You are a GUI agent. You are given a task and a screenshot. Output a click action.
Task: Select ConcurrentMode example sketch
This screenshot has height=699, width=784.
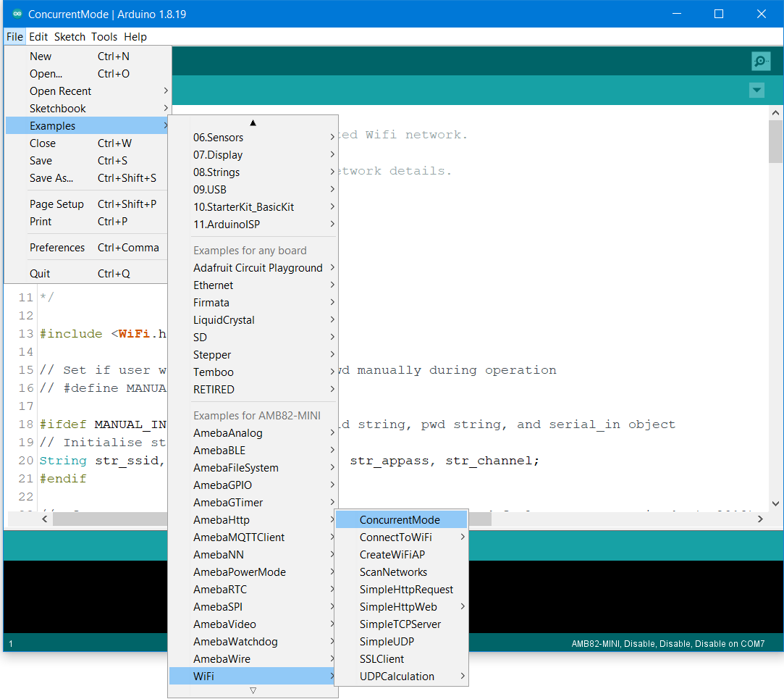point(400,520)
